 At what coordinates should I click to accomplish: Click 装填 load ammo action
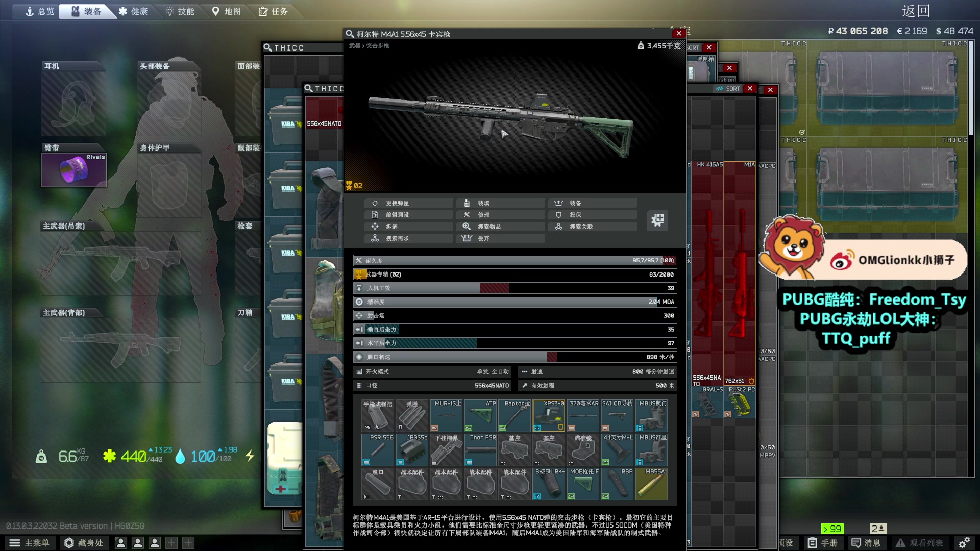click(x=500, y=203)
